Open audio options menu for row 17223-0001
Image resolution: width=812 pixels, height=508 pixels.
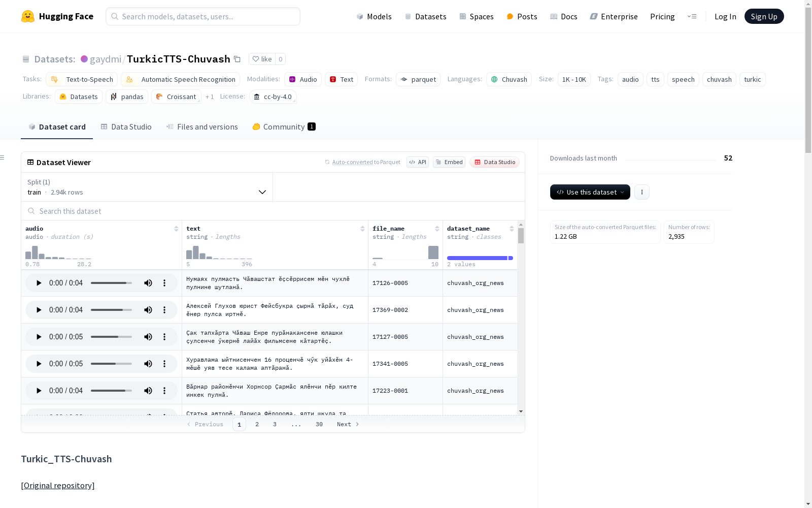164,391
